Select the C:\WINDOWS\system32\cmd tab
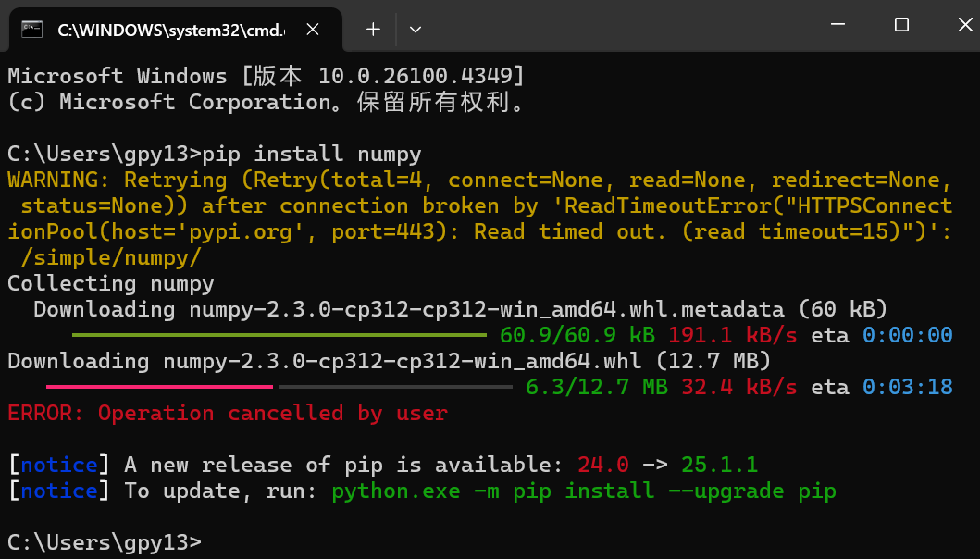Viewport: 980px width, 559px height. point(167,29)
